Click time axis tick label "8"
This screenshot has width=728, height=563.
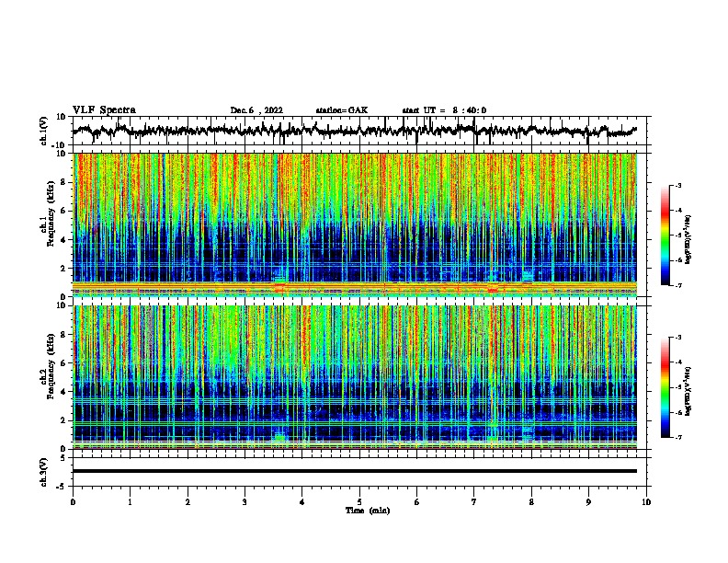[x=531, y=501]
